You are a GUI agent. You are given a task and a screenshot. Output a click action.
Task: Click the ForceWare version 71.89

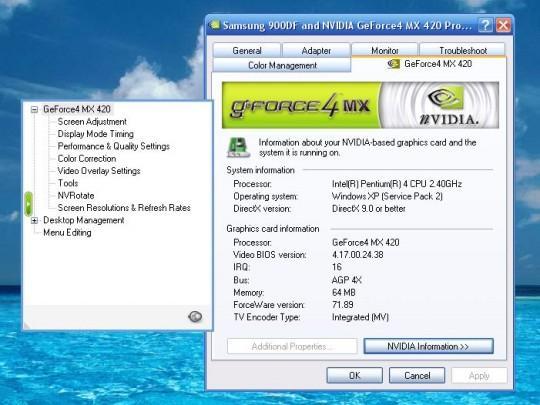point(343,305)
